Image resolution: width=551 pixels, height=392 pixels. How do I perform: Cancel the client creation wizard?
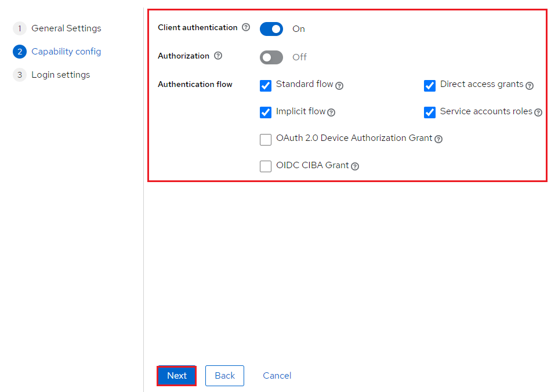(277, 376)
